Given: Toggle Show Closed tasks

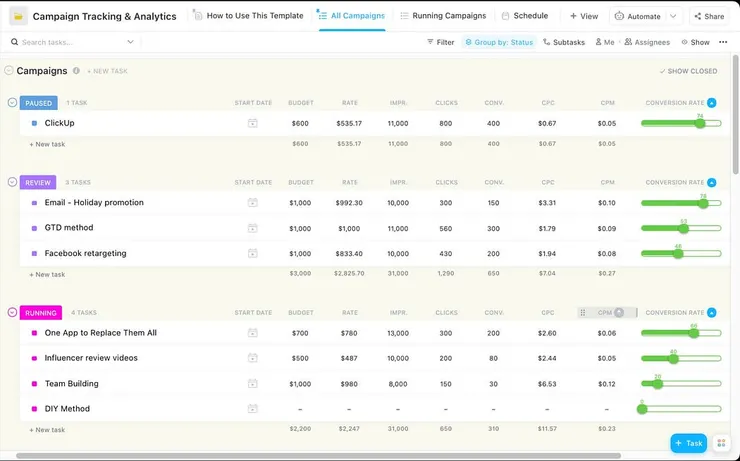Looking at the screenshot, I should [688, 71].
